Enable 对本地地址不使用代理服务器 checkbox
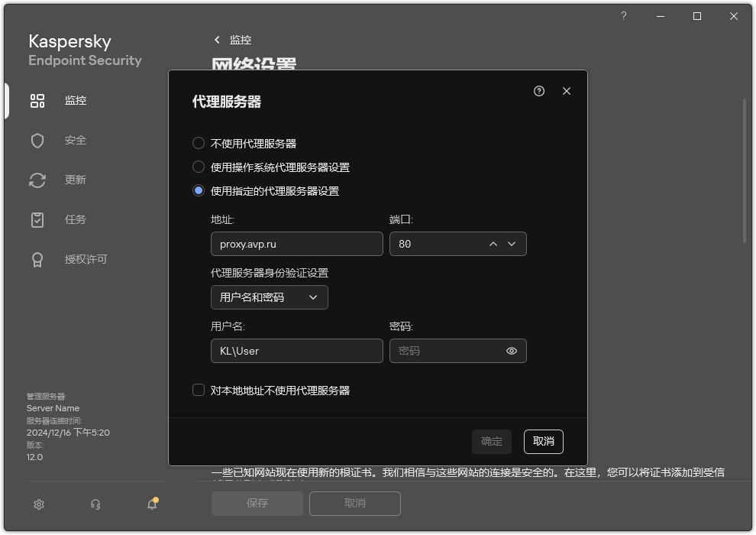 (x=197, y=390)
